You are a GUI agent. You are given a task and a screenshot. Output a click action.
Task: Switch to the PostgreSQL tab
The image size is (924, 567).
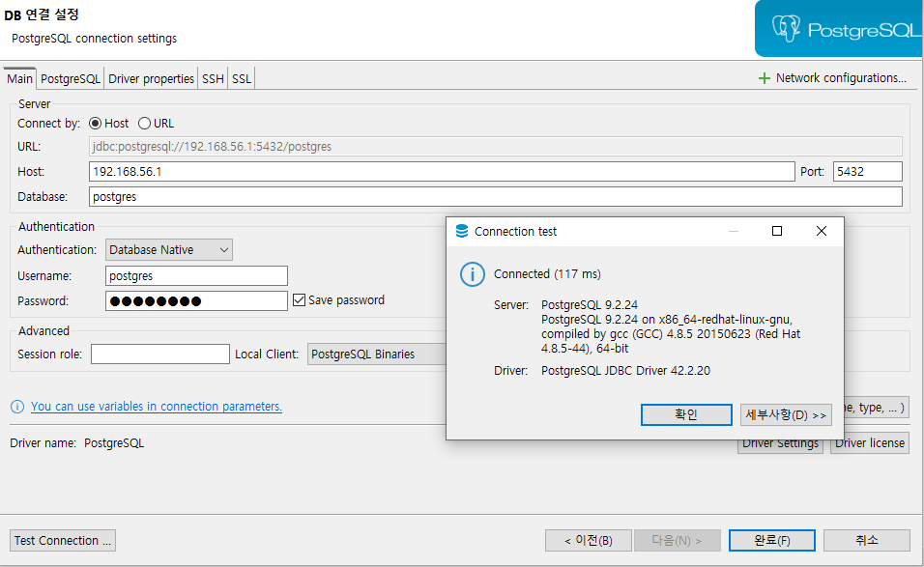[71, 79]
